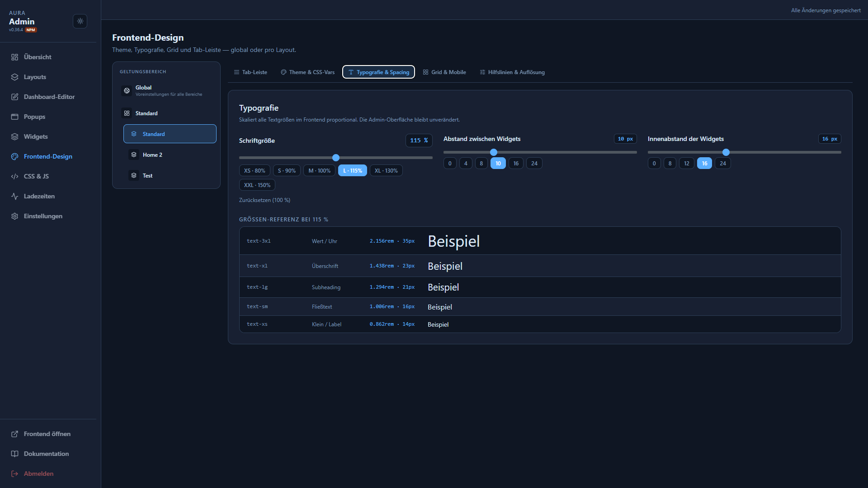
Task: Click the text-3xl reference row label
Action: pyautogui.click(x=259, y=241)
